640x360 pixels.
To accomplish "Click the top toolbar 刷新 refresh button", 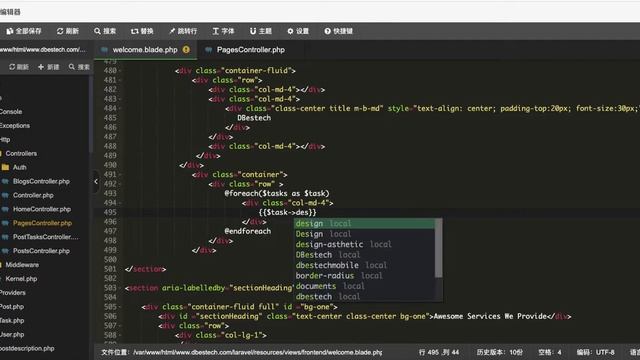I will (67, 31).
